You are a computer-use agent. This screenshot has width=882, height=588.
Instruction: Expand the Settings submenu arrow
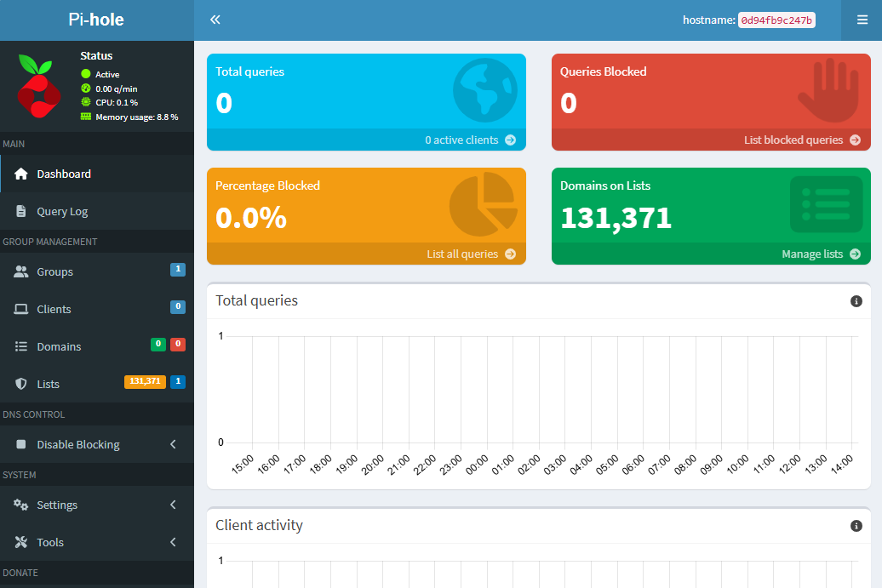[174, 505]
